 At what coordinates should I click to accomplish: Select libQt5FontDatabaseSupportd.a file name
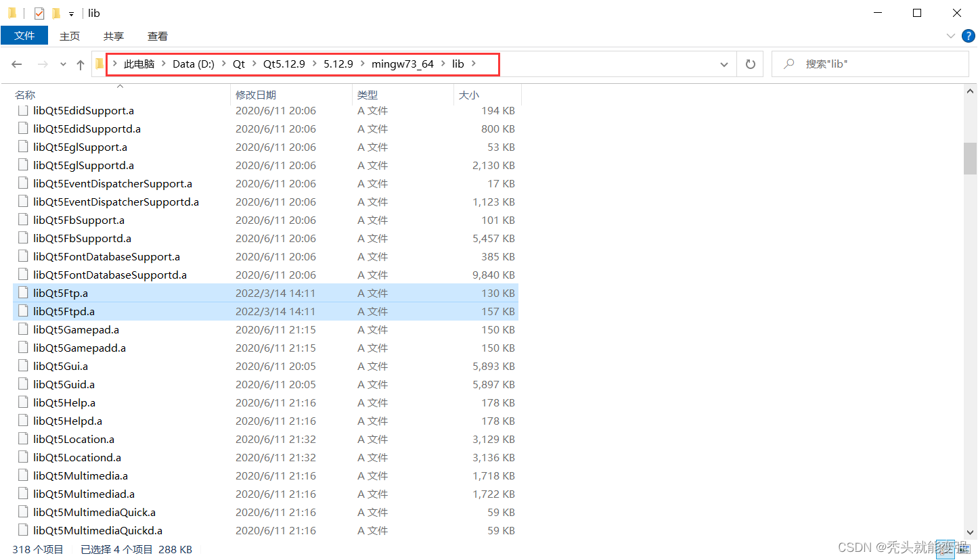coord(110,275)
